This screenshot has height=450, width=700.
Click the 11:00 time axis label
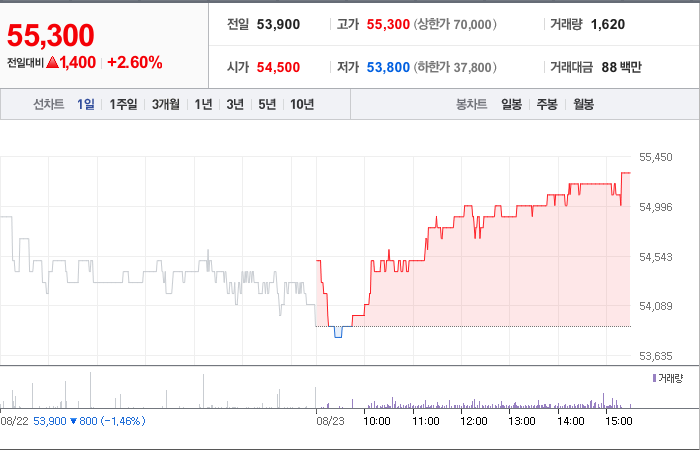tap(425, 421)
